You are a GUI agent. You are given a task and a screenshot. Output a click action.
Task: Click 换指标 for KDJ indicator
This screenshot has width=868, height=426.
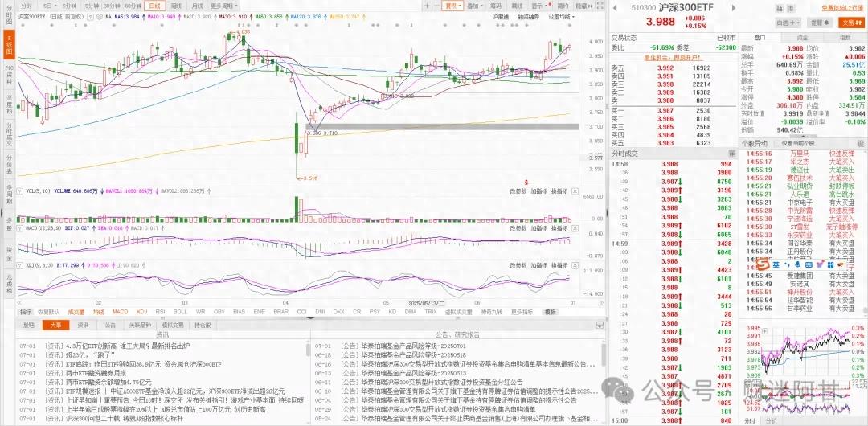(x=559, y=265)
